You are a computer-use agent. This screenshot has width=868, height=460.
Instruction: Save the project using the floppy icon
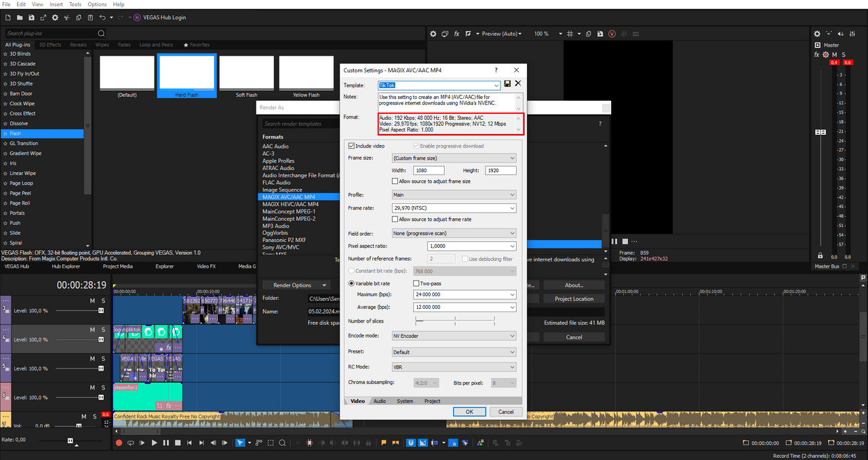[32, 17]
